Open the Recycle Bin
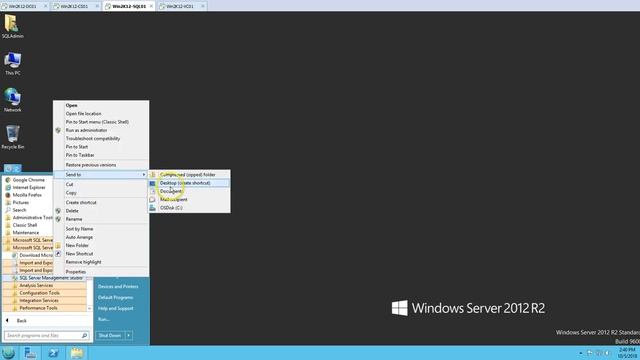 click(x=12, y=137)
